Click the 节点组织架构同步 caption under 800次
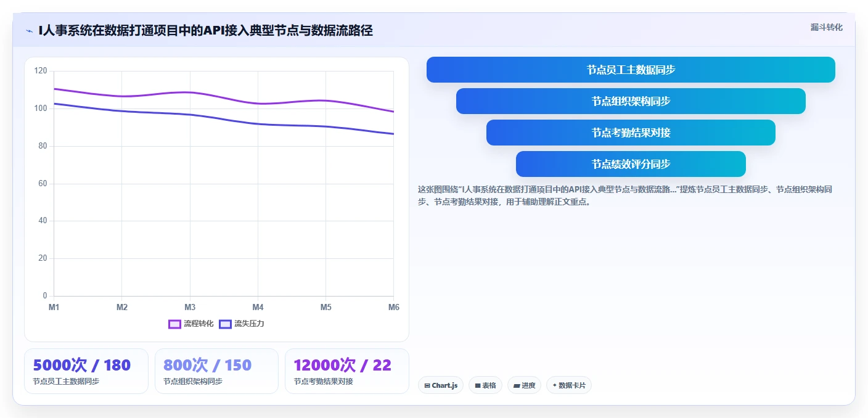 193,382
